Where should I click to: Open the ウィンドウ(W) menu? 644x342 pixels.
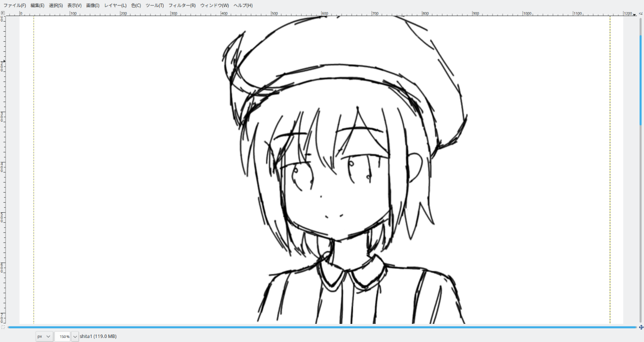(214, 5)
